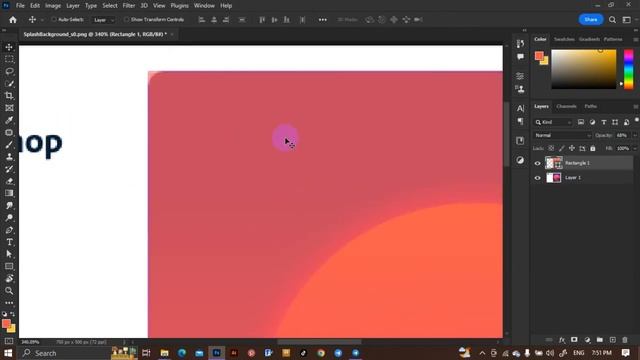Select the Pen tool
Image resolution: width=640 pixels, height=360 pixels.
(x=9, y=230)
